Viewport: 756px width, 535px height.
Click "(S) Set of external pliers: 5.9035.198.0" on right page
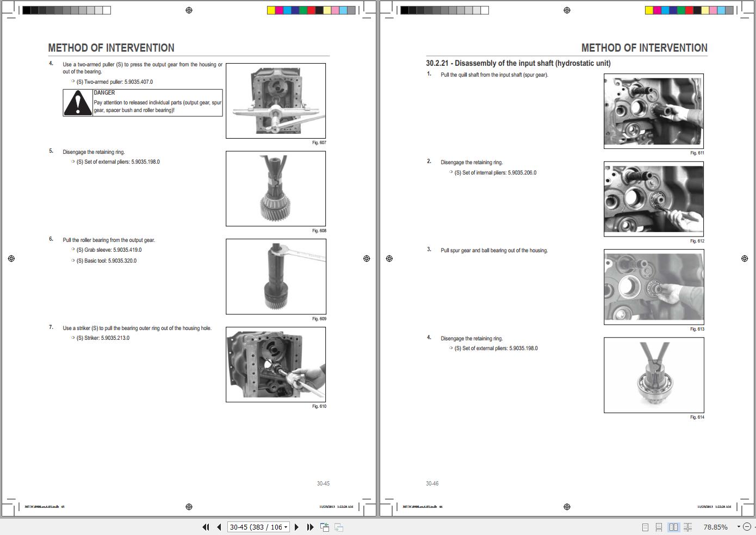(x=496, y=349)
